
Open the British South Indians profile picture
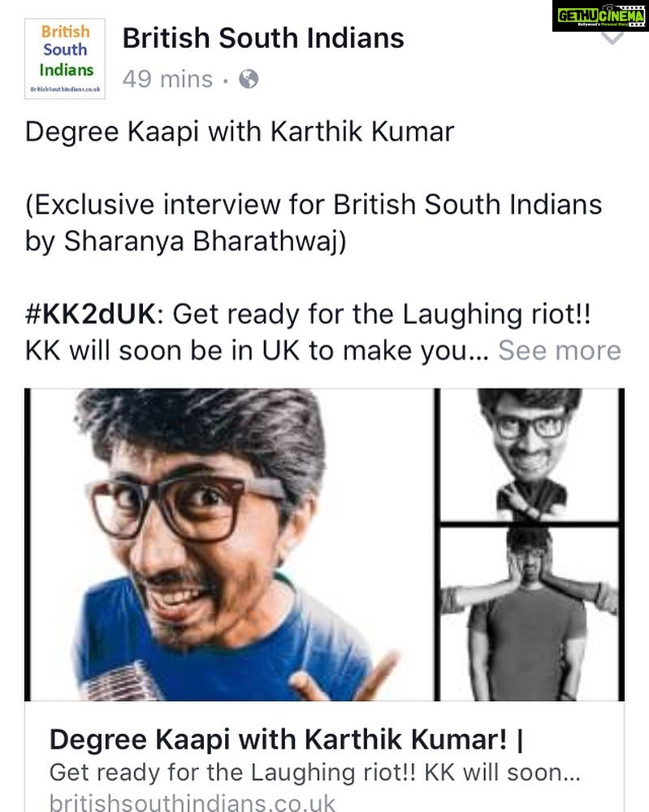click(x=65, y=59)
